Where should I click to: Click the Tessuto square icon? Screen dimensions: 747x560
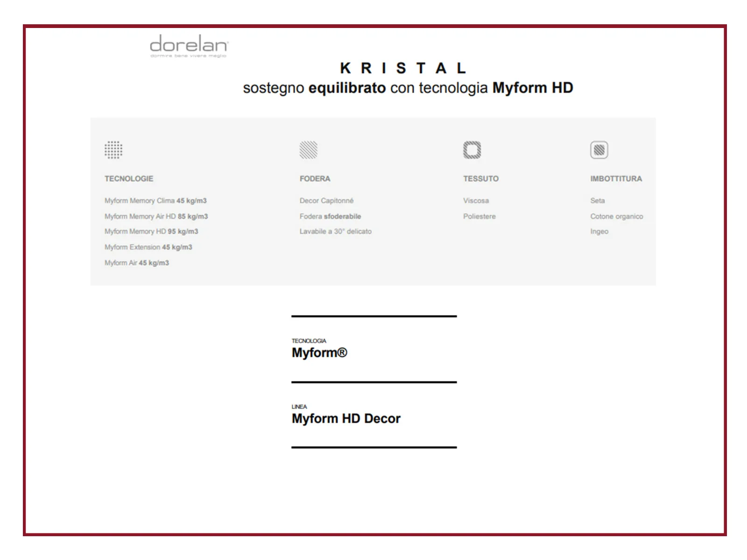click(472, 150)
